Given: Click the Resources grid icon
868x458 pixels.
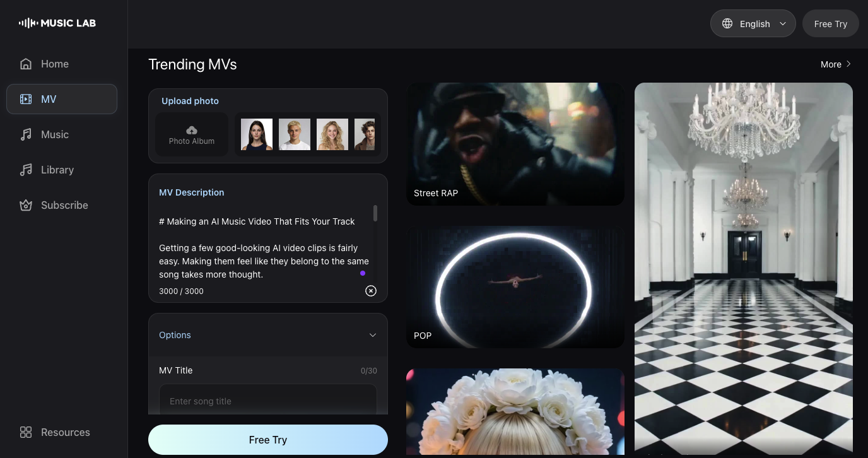Looking at the screenshot, I should 26,432.
